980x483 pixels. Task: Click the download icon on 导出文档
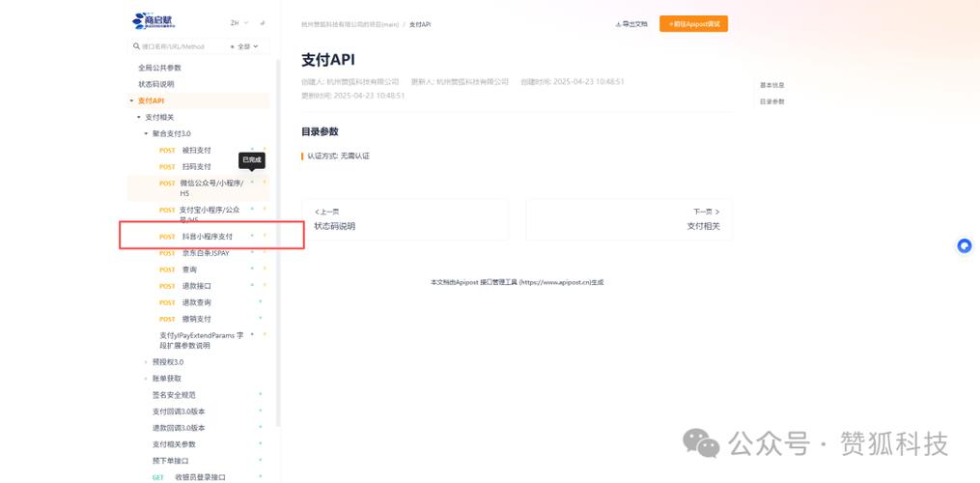618,23
